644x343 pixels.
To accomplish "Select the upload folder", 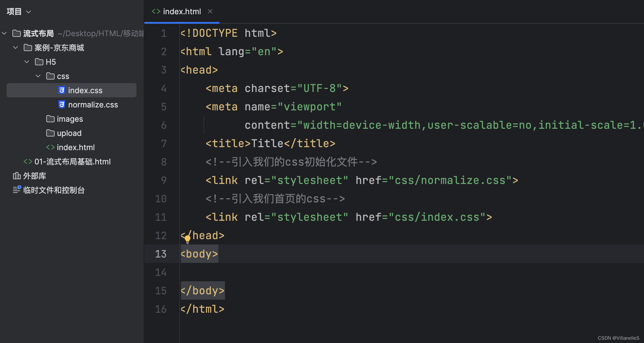I will click(69, 133).
